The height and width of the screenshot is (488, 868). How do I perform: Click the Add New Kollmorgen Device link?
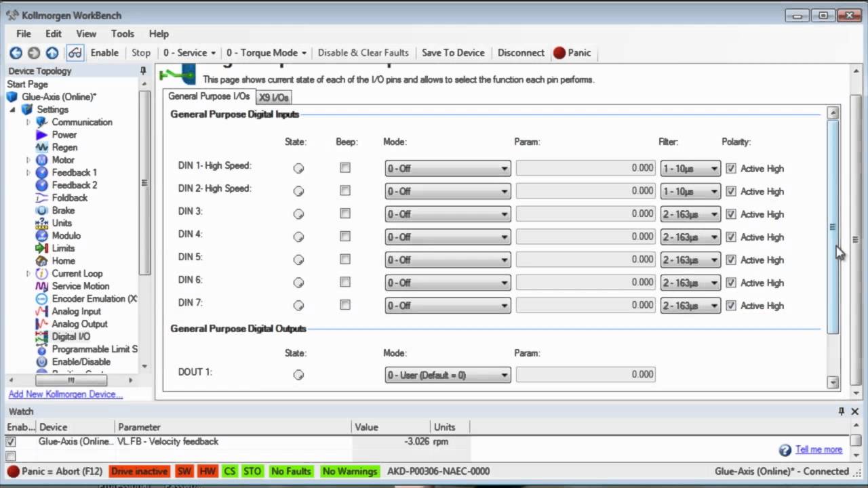pyautogui.click(x=66, y=394)
